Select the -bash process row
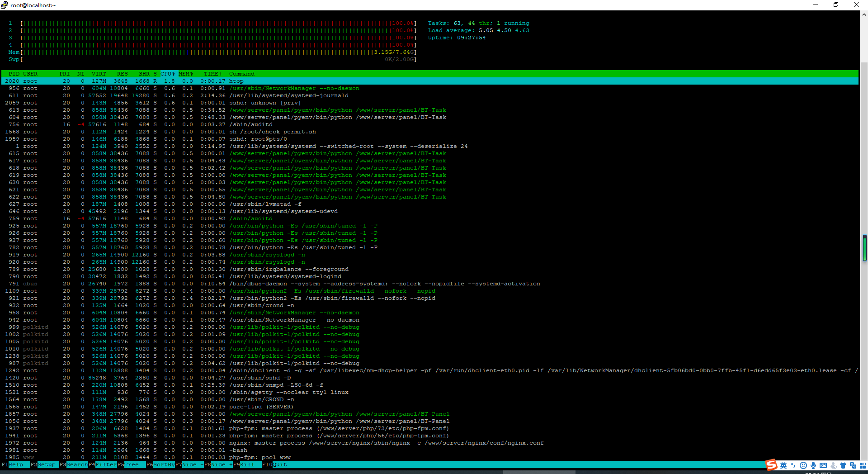The width and height of the screenshot is (868, 474). 430,450
